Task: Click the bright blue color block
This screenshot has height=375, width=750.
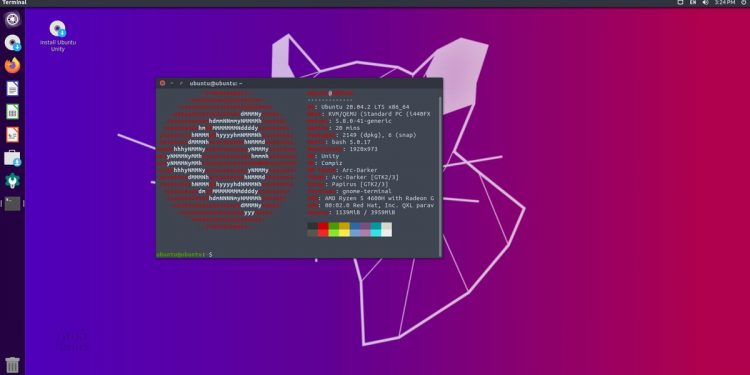Action: tap(354, 233)
